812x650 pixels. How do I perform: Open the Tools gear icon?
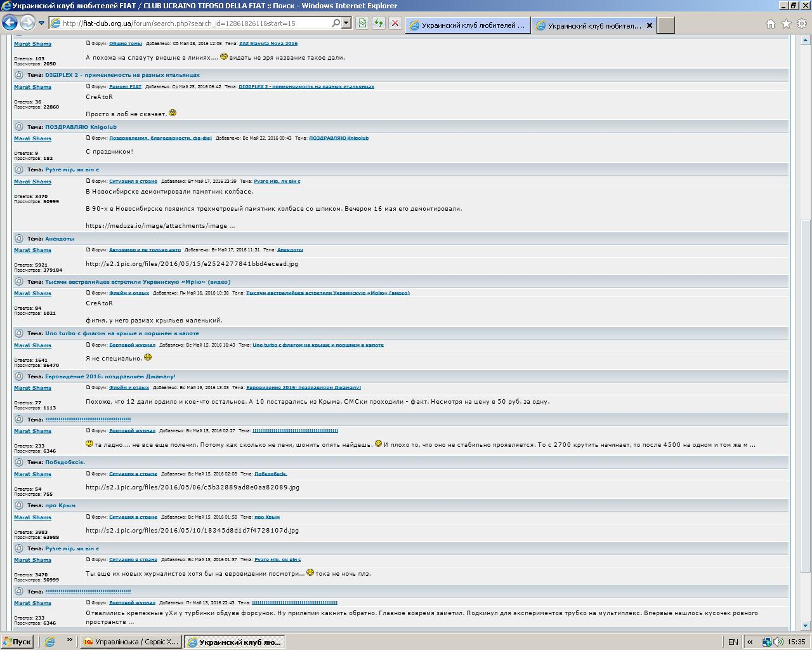802,24
